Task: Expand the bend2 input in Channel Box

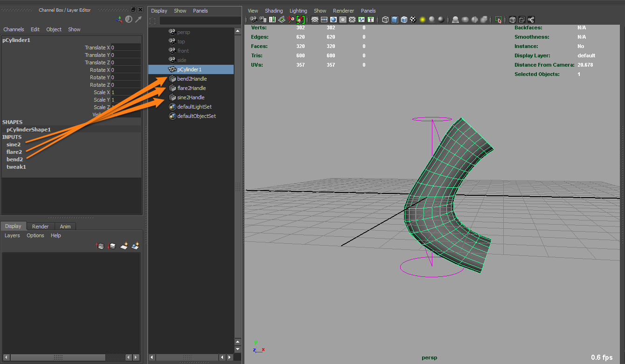Action: [x=15, y=159]
